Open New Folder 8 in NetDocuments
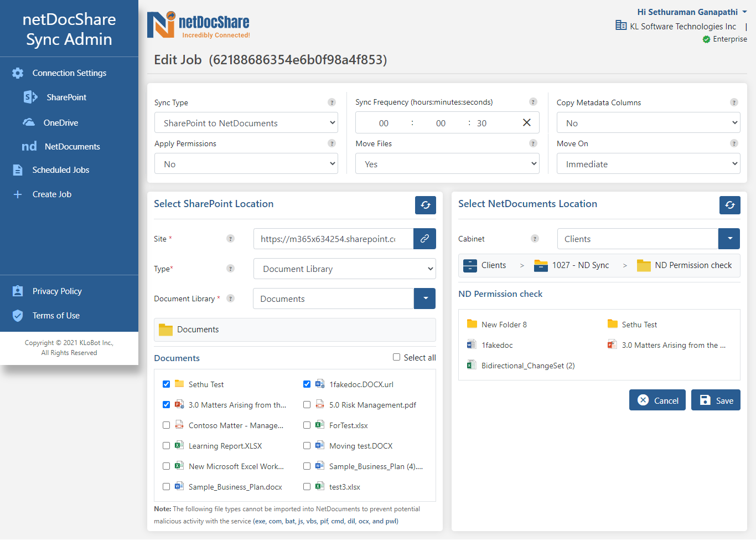This screenshot has width=756, height=540. coord(504,325)
